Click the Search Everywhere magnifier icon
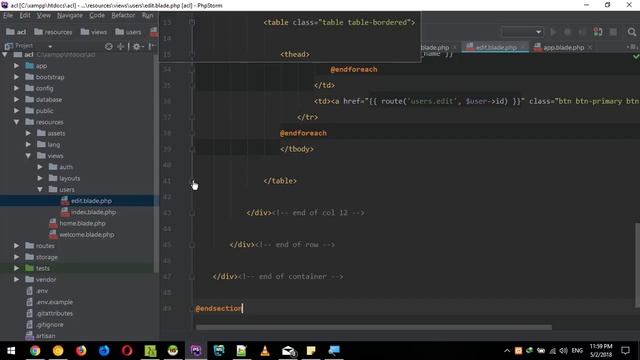 click(632, 32)
